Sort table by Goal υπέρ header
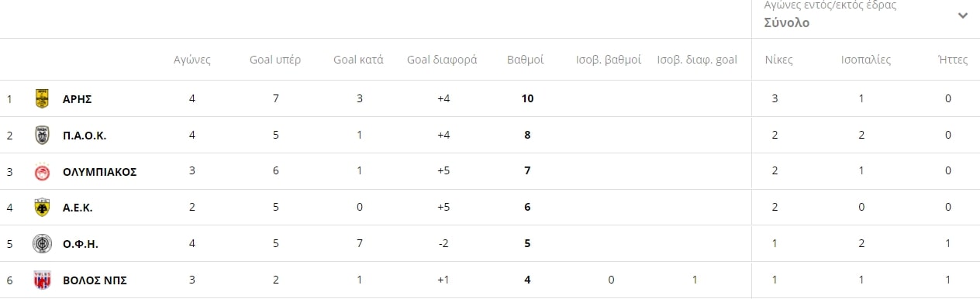Viewport: 980px width, 299px height. click(275, 60)
